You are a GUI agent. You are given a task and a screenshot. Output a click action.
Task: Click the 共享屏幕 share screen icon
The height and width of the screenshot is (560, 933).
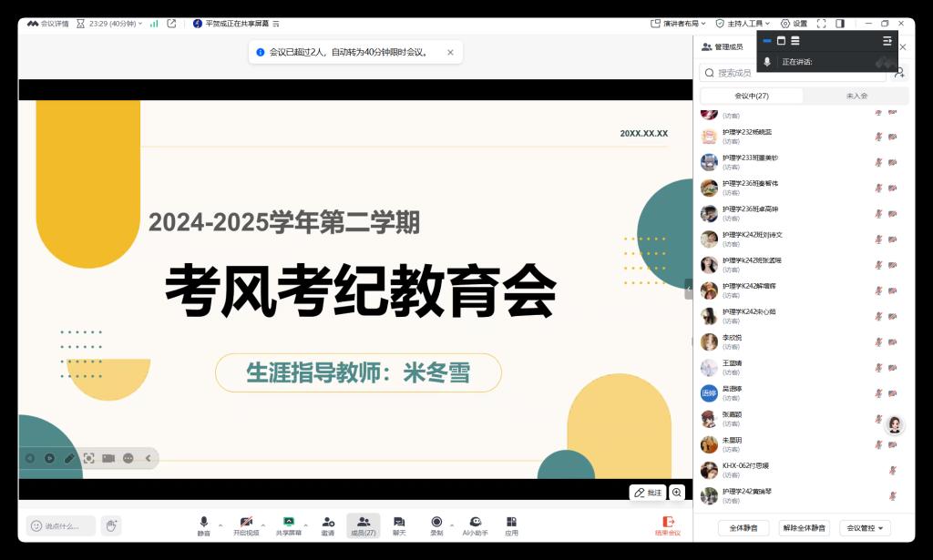[x=289, y=524]
